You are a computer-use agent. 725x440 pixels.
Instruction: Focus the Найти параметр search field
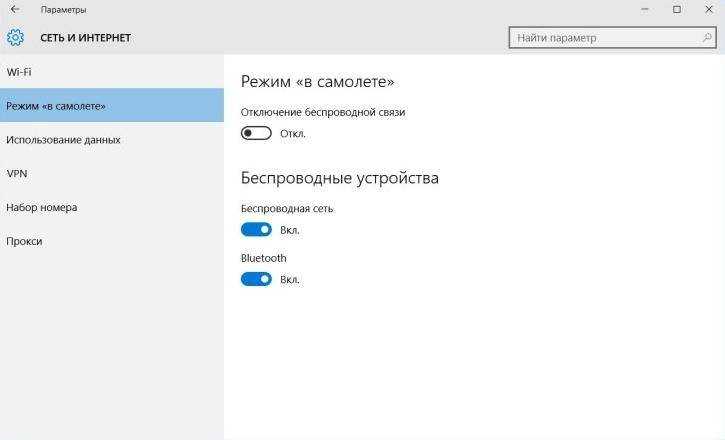pos(613,37)
